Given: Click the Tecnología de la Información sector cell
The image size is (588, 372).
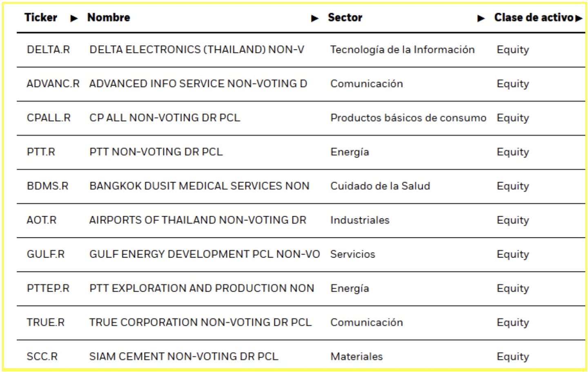Looking at the screenshot, I should click(x=402, y=49).
